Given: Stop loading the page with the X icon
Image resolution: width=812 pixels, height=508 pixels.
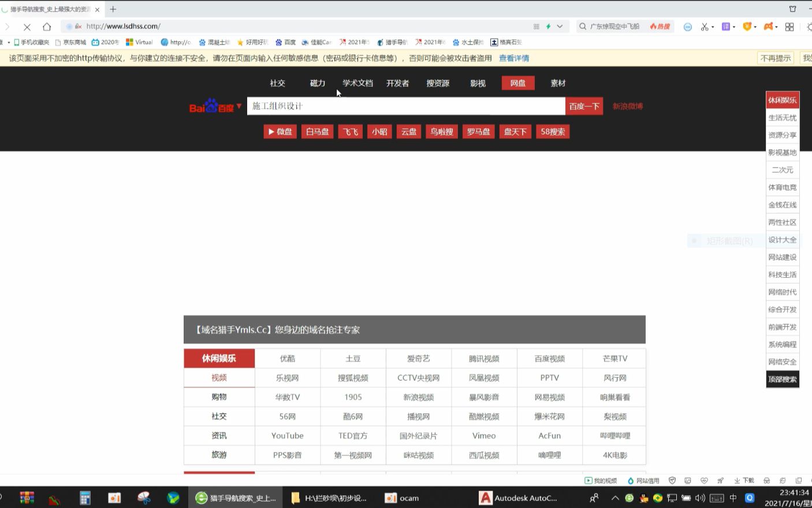Looking at the screenshot, I should 27,27.
